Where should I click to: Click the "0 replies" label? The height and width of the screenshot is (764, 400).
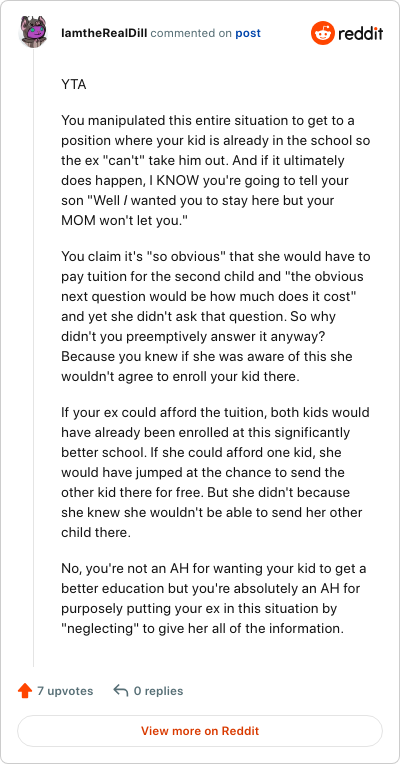[x=158, y=691]
